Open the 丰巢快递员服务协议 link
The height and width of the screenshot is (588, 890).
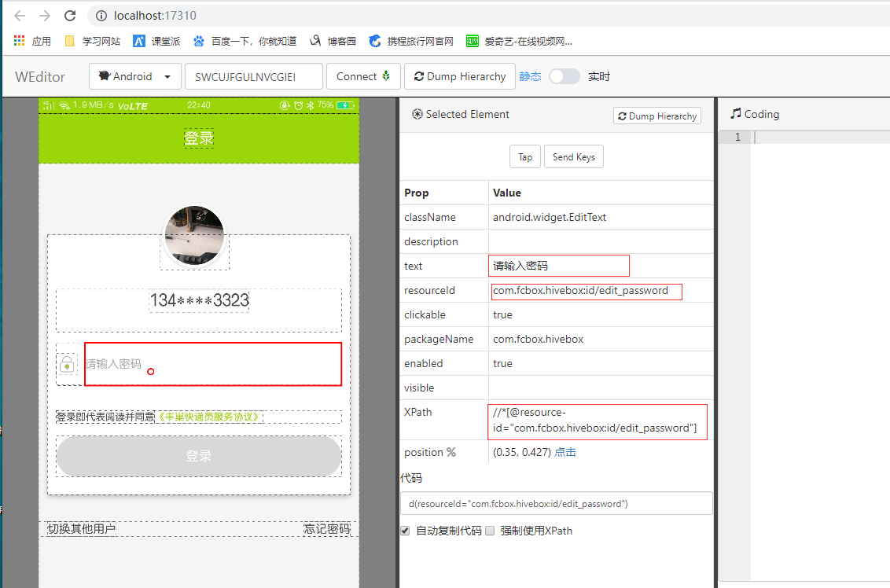pyautogui.click(x=209, y=417)
